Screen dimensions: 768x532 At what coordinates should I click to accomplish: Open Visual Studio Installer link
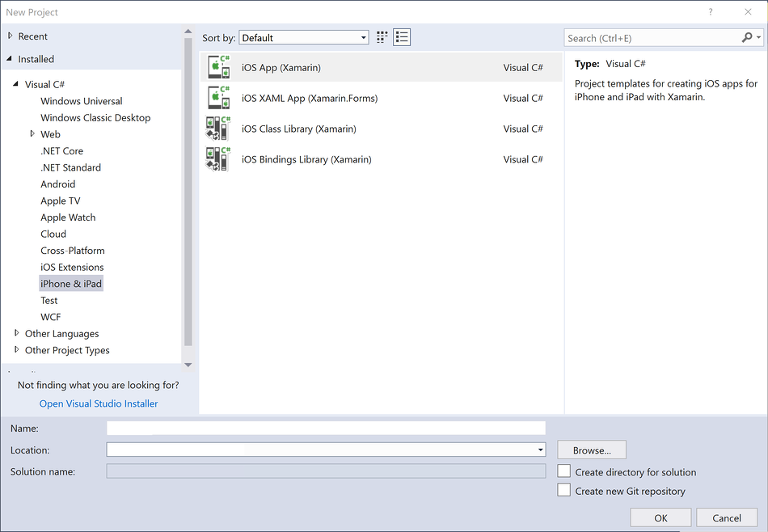pos(98,403)
